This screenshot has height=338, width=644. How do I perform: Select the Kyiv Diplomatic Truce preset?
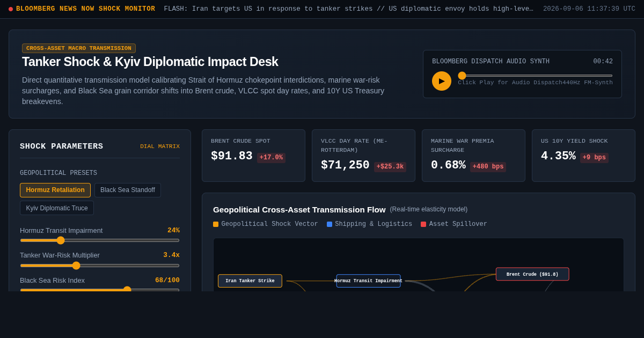[57, 208]
